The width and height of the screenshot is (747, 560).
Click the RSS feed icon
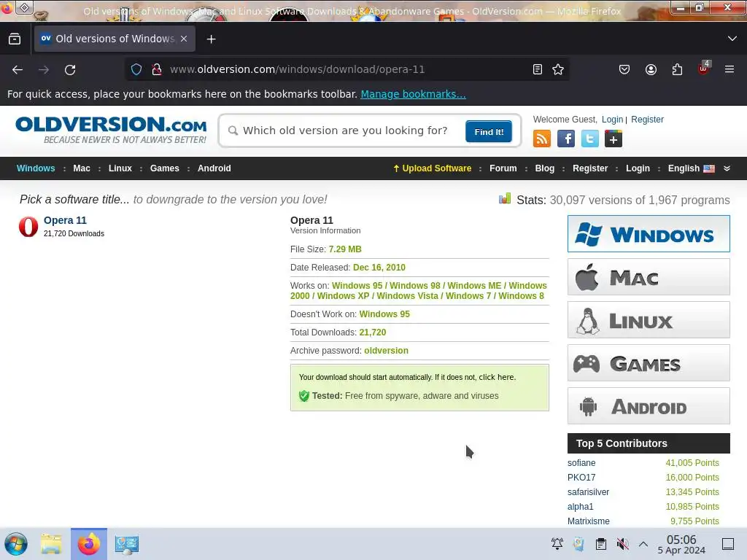[542, 139]
